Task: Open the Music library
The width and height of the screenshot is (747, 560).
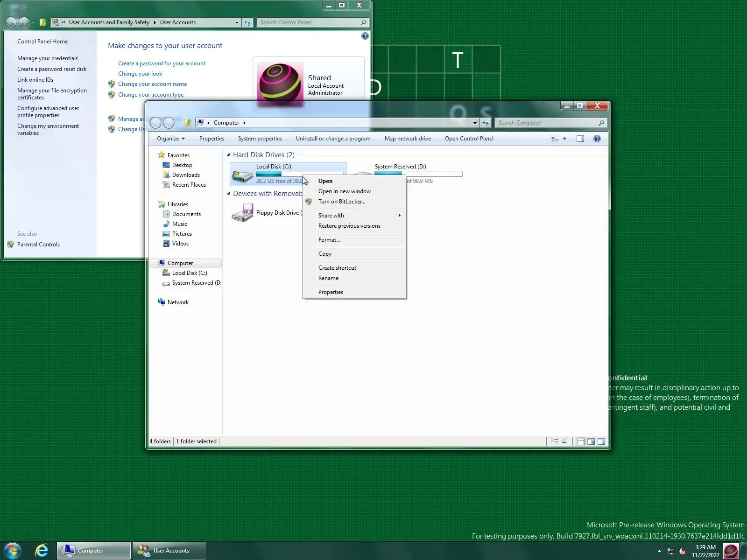Action: pyautogui.click(x=179, y=224)
